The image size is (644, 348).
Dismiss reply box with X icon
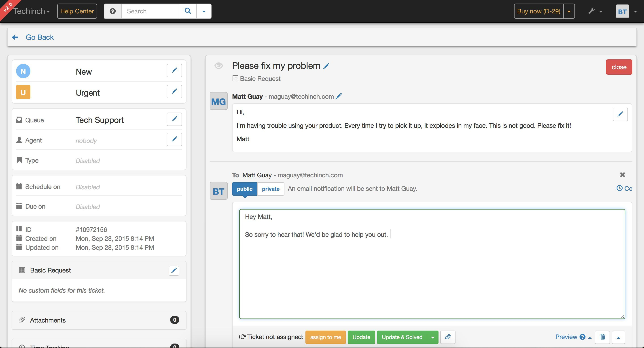(x=622, y=175)
